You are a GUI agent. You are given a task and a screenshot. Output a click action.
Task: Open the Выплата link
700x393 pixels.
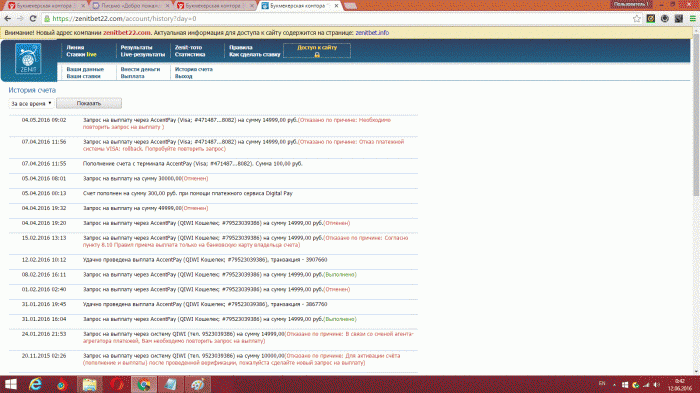pyautogui.click(x=133, y=76)
